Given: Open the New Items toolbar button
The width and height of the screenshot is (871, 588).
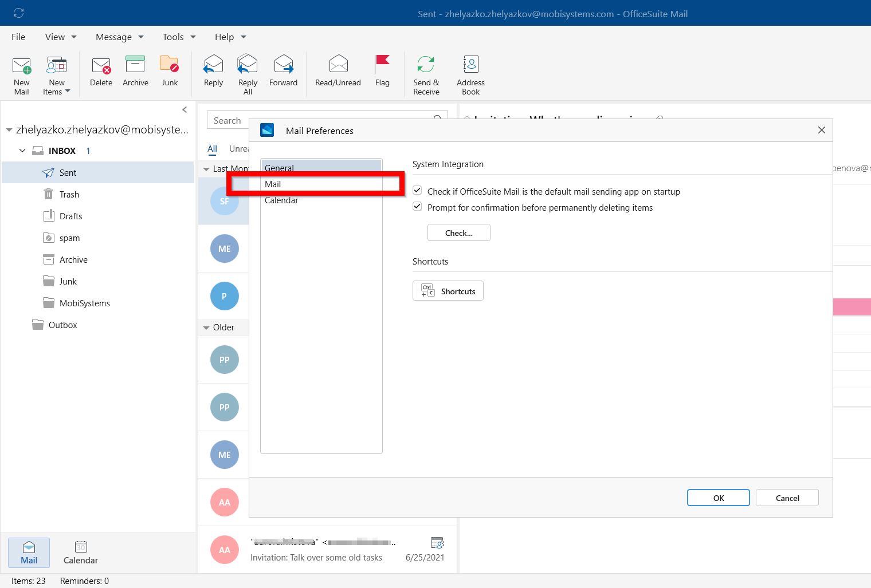Looking at the screenshot, I should pos(57,75).
